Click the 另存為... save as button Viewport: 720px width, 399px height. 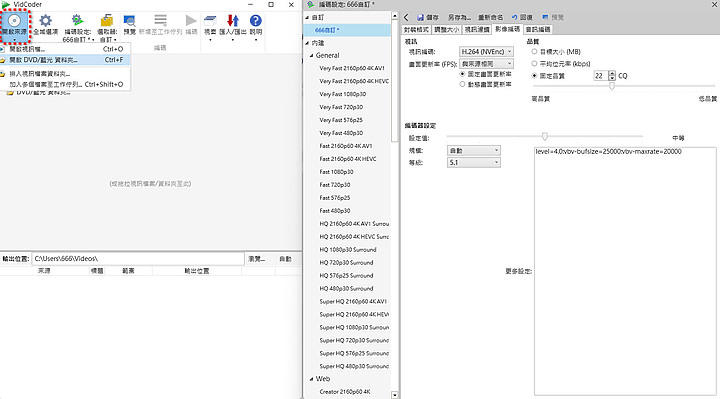(460, 17)
